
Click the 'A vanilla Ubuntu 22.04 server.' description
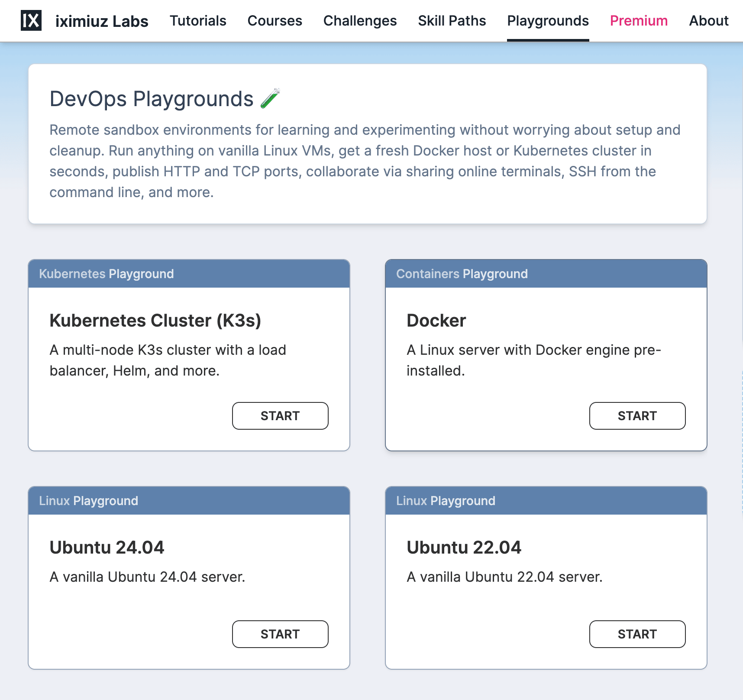(504, 577)
